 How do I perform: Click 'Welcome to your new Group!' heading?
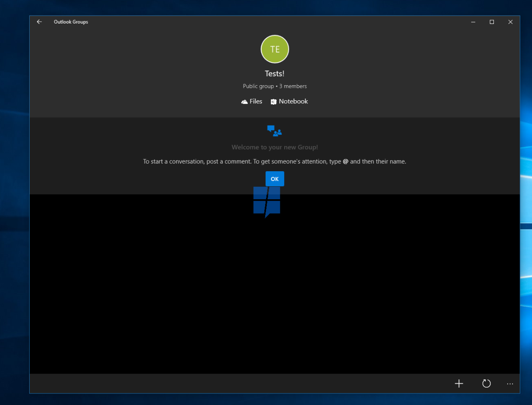[275, 147]
